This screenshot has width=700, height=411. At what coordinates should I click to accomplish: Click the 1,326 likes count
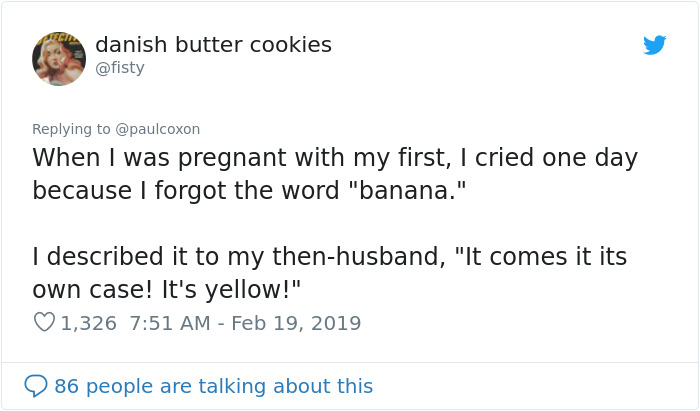point(88,323)
